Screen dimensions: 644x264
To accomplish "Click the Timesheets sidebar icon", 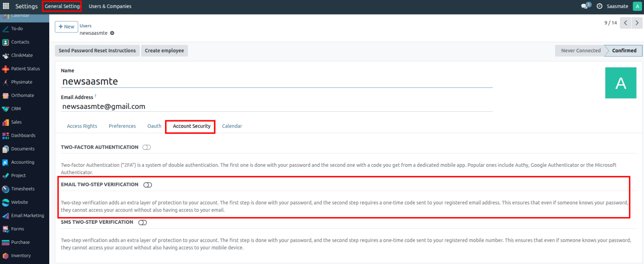I will pyautogui.click(x=5, y=189).
